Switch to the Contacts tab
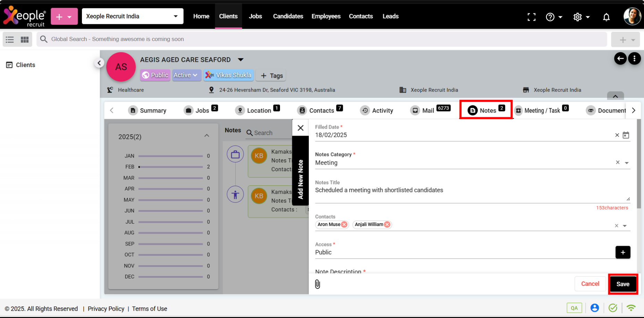Screen dimensions: 644x318 320,110
